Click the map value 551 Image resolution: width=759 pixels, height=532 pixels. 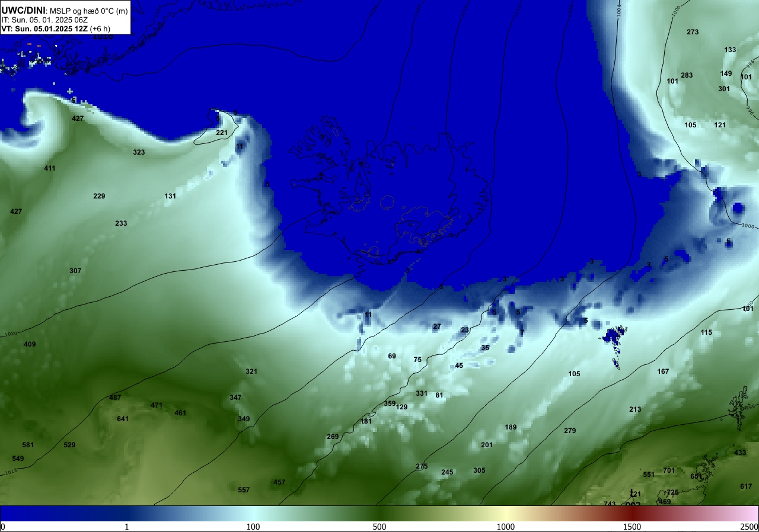649,475
